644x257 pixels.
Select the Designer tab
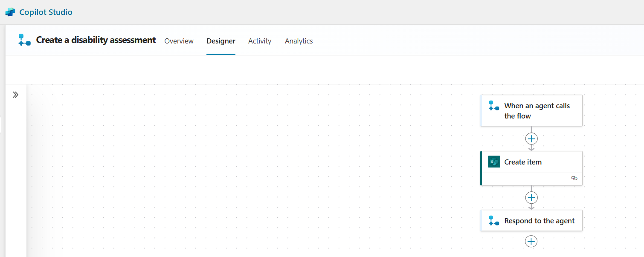(220, 41)
